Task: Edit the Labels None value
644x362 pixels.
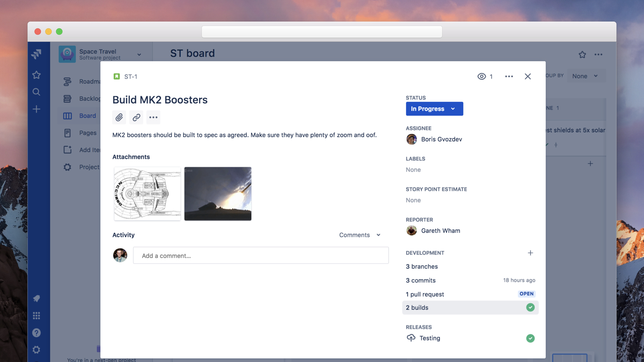Action: pyautogui.click(x=413, y=170)
